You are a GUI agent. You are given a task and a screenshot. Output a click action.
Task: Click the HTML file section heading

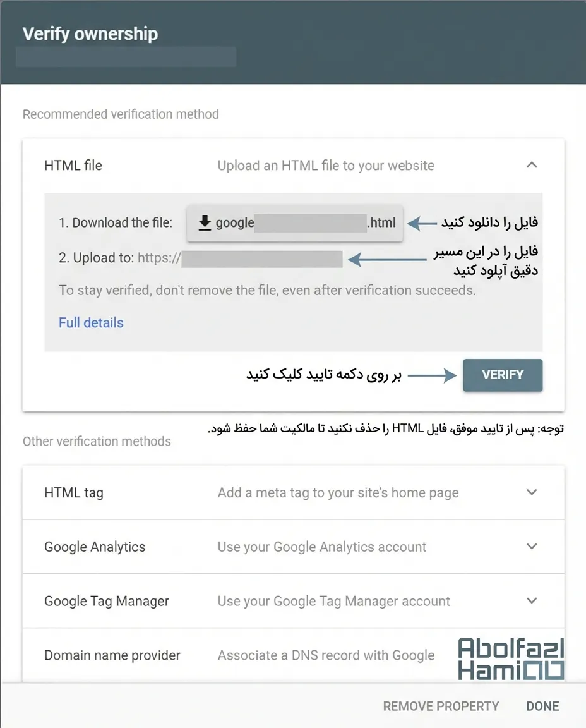pos(73,166)
